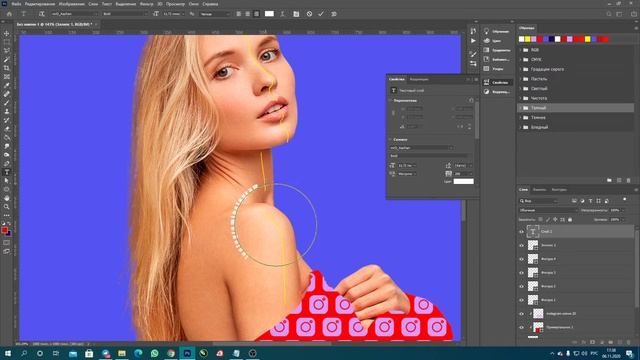This screenshot has width=640, height=360.
Task: Toggle text orientation icon in options bar
Action: click(x=42, y=14)
